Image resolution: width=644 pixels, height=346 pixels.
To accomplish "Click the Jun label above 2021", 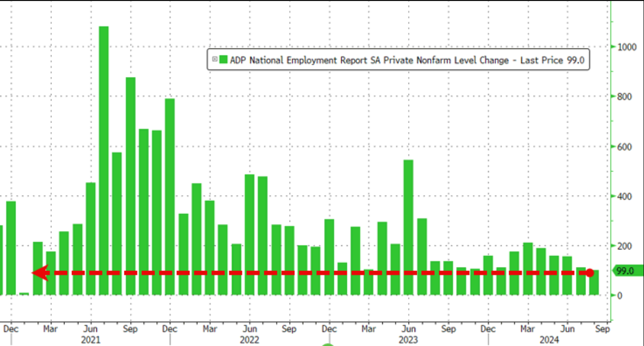I will tap(90, 329).
